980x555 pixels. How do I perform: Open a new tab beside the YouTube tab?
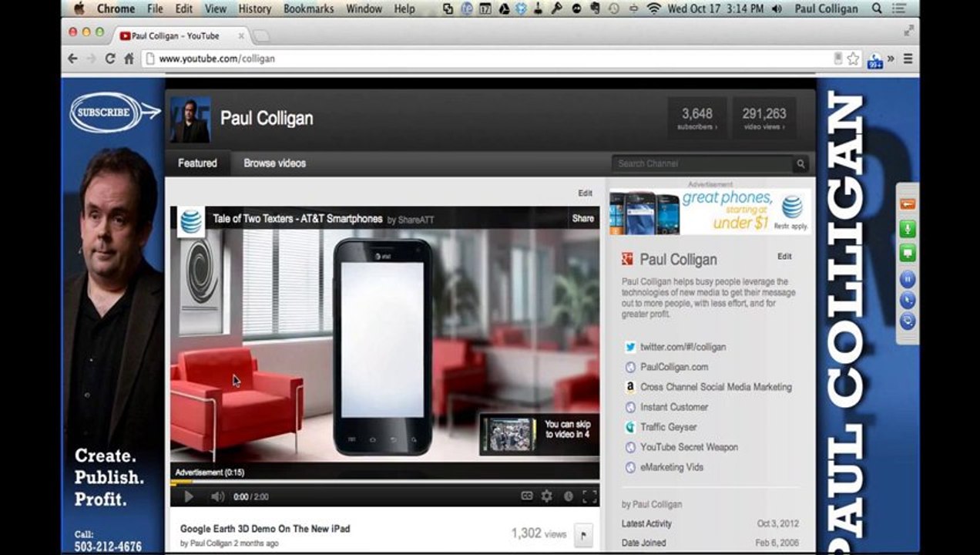(261, 36)
